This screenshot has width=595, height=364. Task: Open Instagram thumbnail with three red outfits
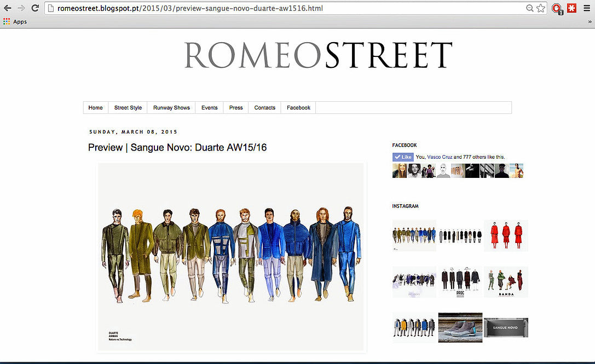(x=506, y=236)
